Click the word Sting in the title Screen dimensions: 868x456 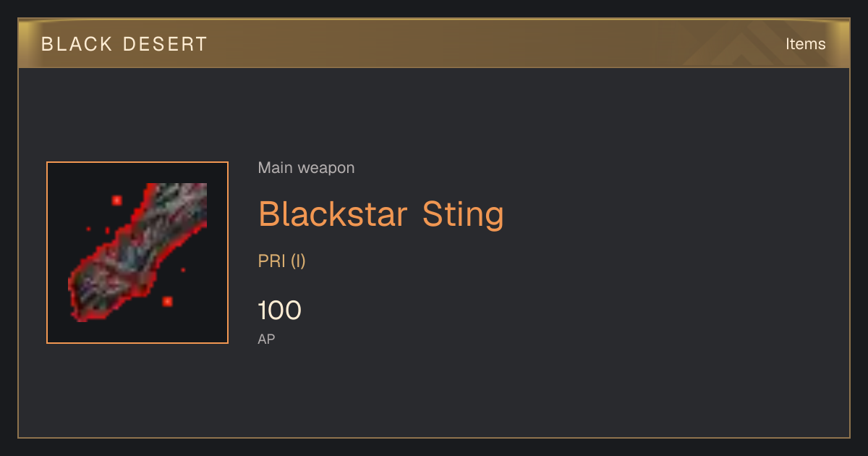pos(463,215)
